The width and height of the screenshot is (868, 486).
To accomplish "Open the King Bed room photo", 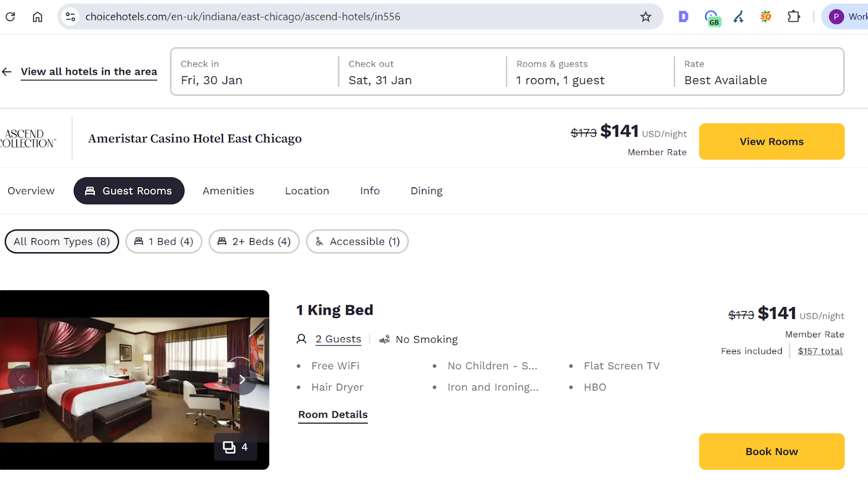I will pyautogui.click(x=135, y=380).
